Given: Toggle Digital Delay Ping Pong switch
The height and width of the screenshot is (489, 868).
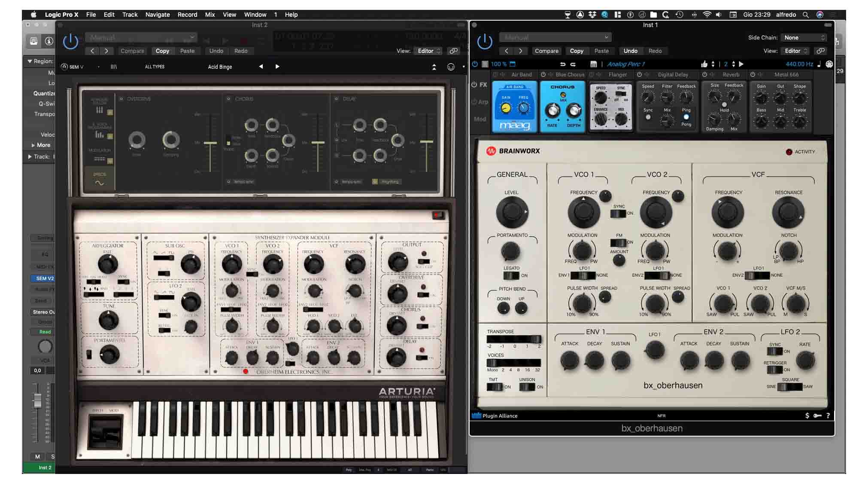Looking at the screenshot, I should (686, 117).
